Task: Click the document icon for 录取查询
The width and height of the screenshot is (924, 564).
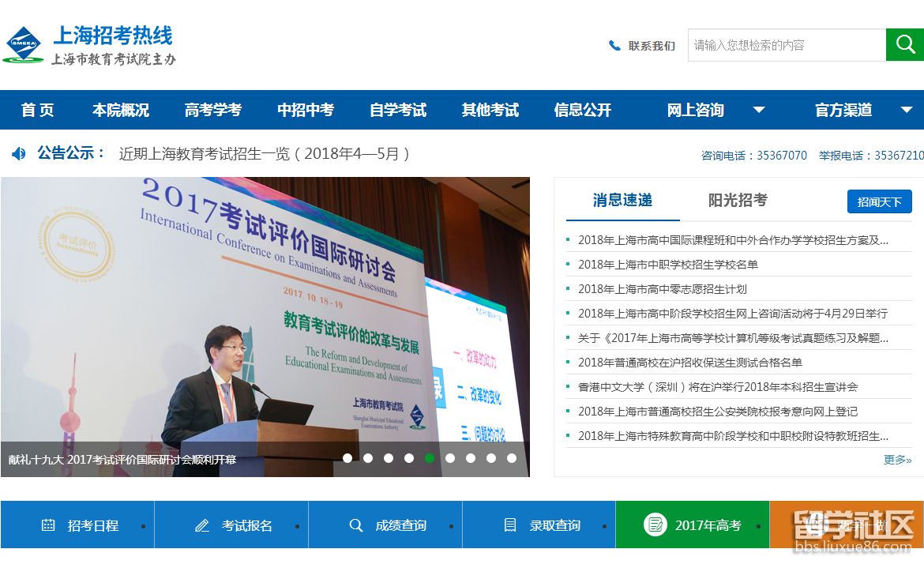Action: click(510, 524)
